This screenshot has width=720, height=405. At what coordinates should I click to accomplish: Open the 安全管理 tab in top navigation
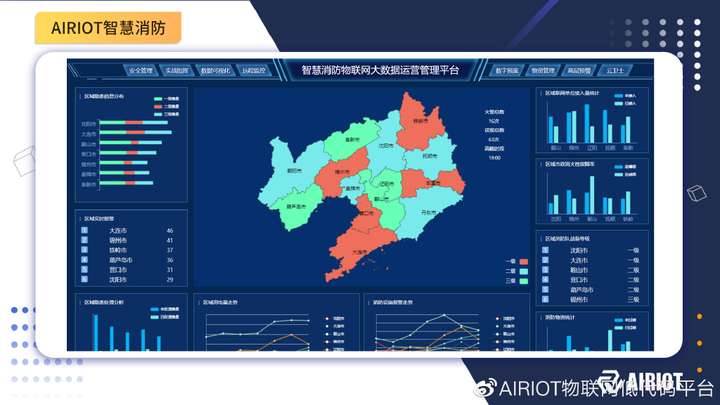141,71
